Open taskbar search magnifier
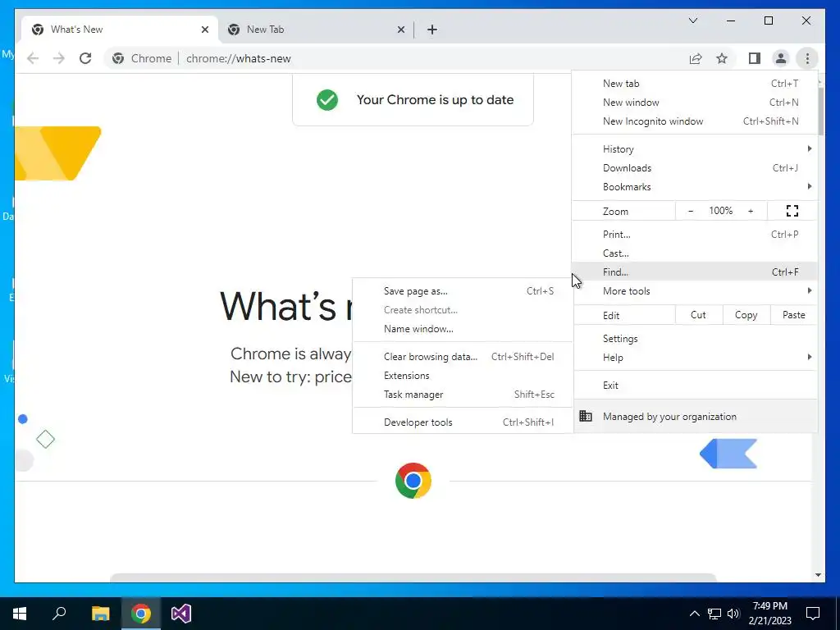The height and width of the screenshot is (630, 840). 59,614
